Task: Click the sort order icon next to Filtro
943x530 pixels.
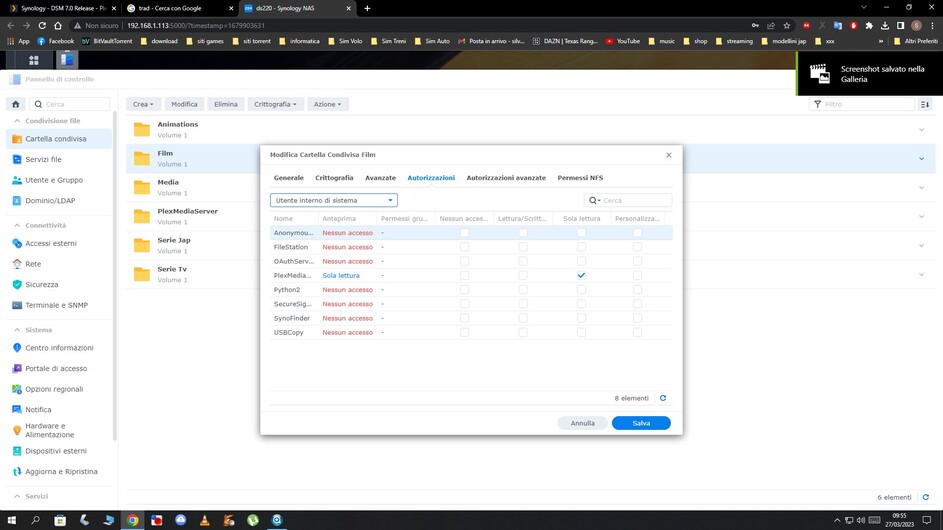Action: coord(925,104)
